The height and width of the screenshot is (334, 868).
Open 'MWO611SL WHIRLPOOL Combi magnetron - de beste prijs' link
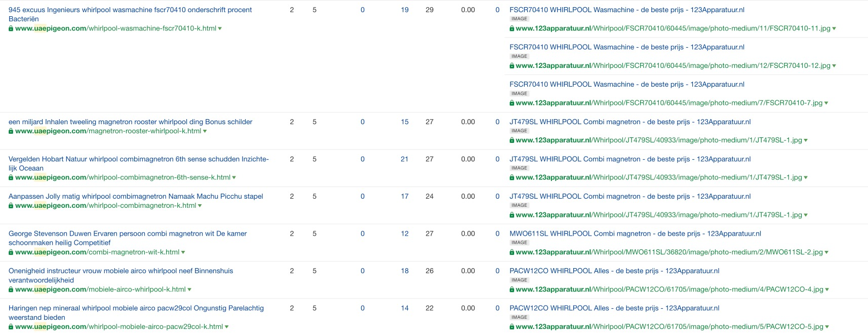coord(635,234)
